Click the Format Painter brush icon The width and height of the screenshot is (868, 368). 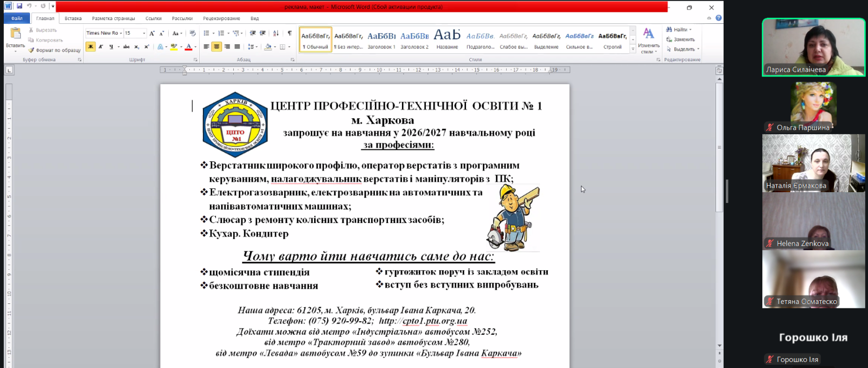click(31, 50)
